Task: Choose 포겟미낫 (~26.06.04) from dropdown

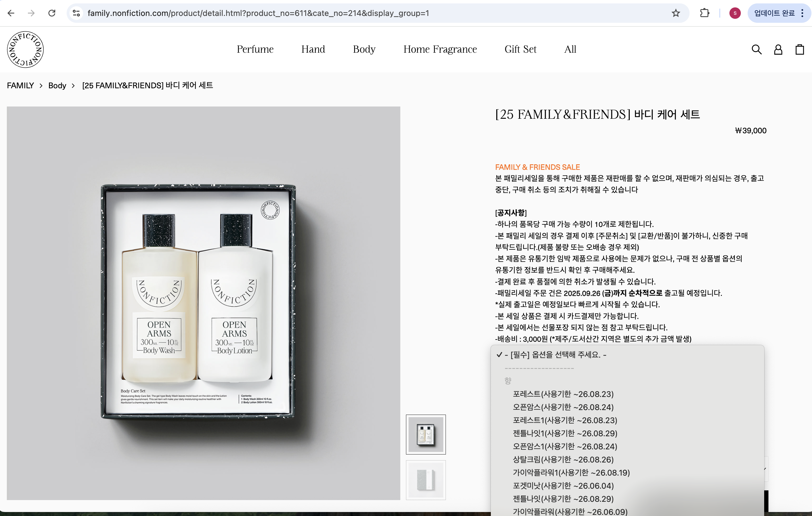Action: coord(563,486)
